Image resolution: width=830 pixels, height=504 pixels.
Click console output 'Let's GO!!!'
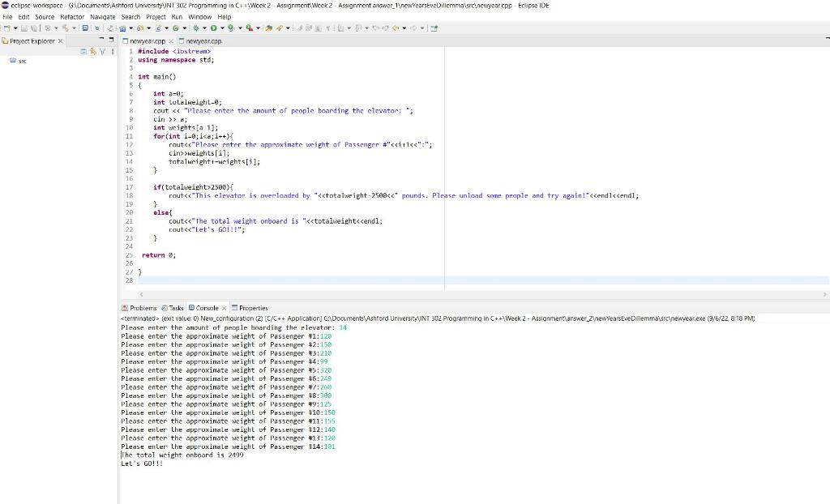(142, 463)
